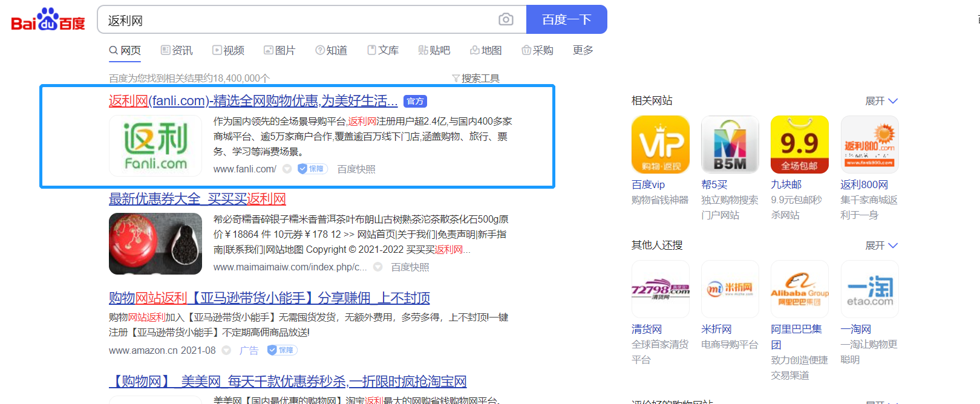Click the 百度vip text link
This screenshot has height=404, width=980.
(648, 185)
